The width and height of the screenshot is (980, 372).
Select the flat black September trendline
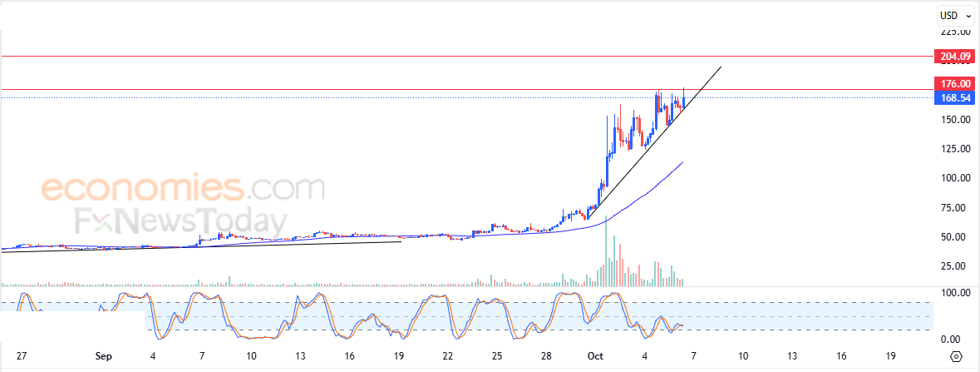(x=200, y=246)
